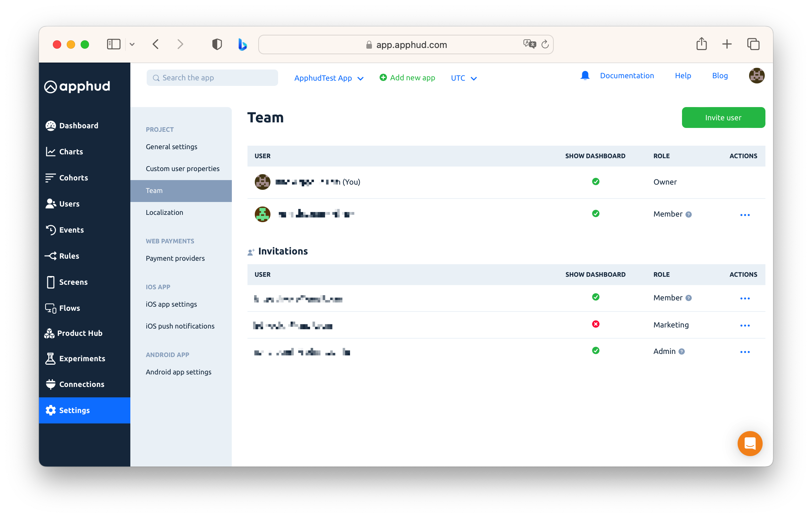Click the notification bell icon
The image size is (812, 518).
point(585,75)
